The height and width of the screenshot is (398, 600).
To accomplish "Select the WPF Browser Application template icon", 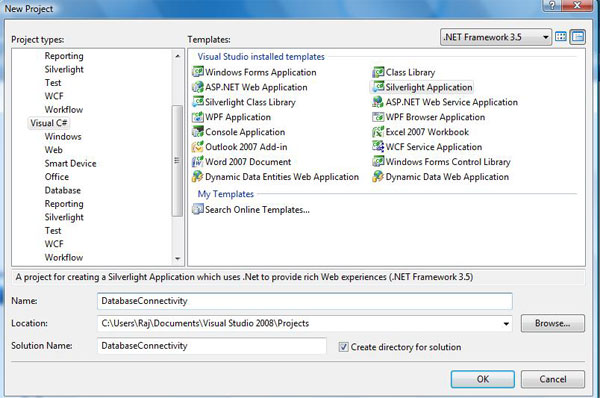I will [x=378, y=117].
